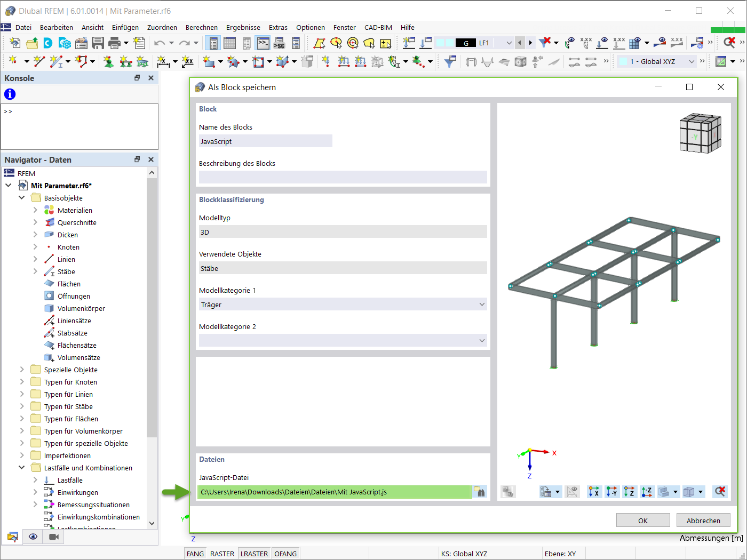Image resolution: width=747 pixels, height=560 pixels.
Task: Toggle the Tables panel toolbar icon
Action: click(230, 43)
